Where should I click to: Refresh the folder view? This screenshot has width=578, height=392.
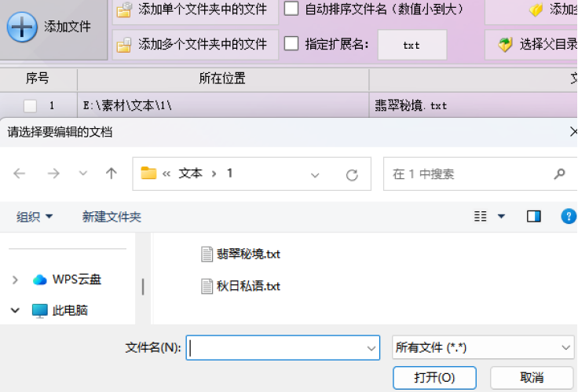(x=352, y=175)
